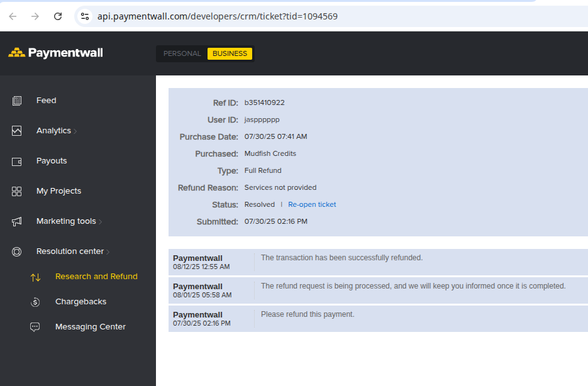This screenshot has height=386, width=588.
Task: Open the Feed menu item
Action: [46, 101]
